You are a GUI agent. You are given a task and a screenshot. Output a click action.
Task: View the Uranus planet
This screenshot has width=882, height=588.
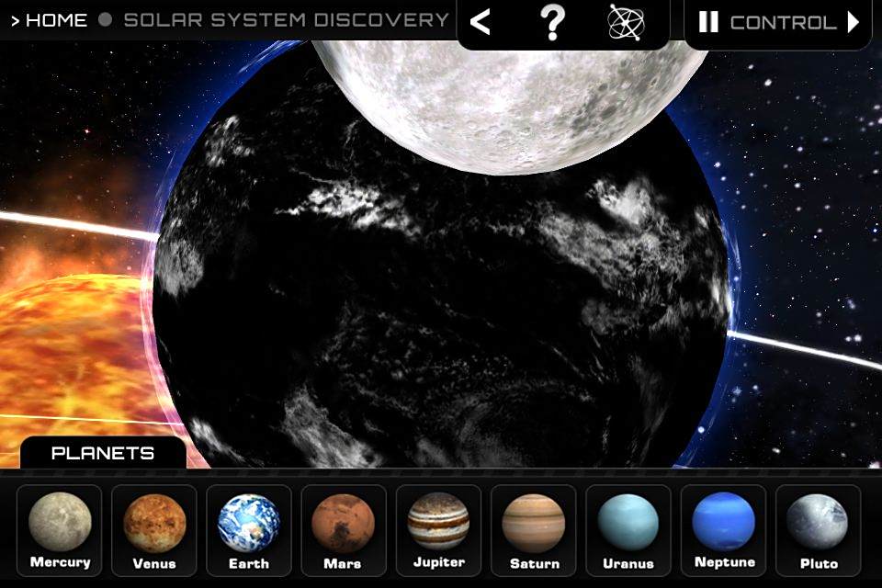click(x=628, y=531)
